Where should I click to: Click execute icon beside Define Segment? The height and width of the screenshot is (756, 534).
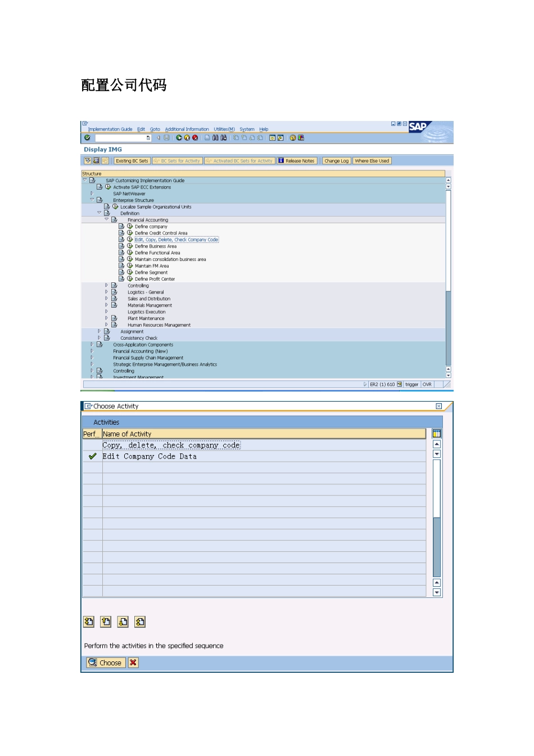(x=130, y=272)
